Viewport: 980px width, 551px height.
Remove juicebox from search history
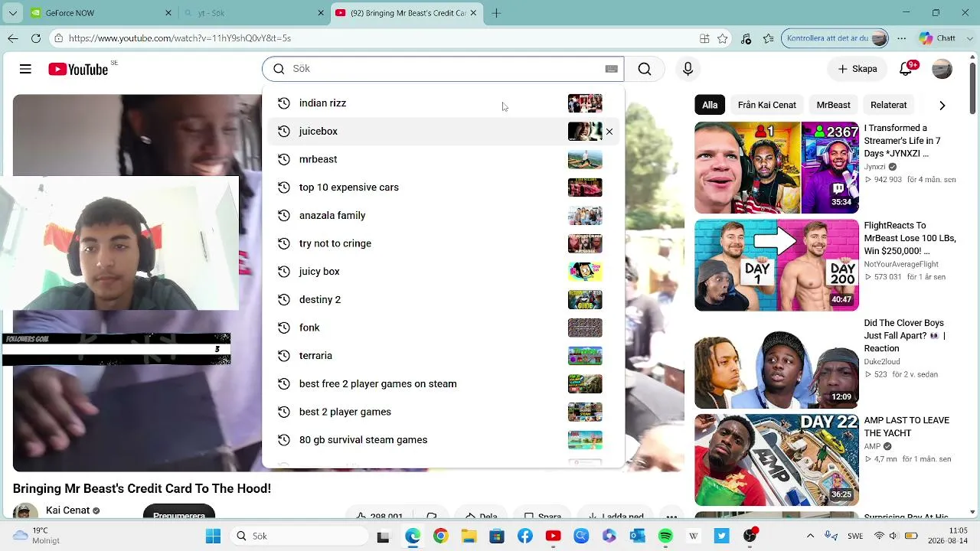[x=609, y=132]
